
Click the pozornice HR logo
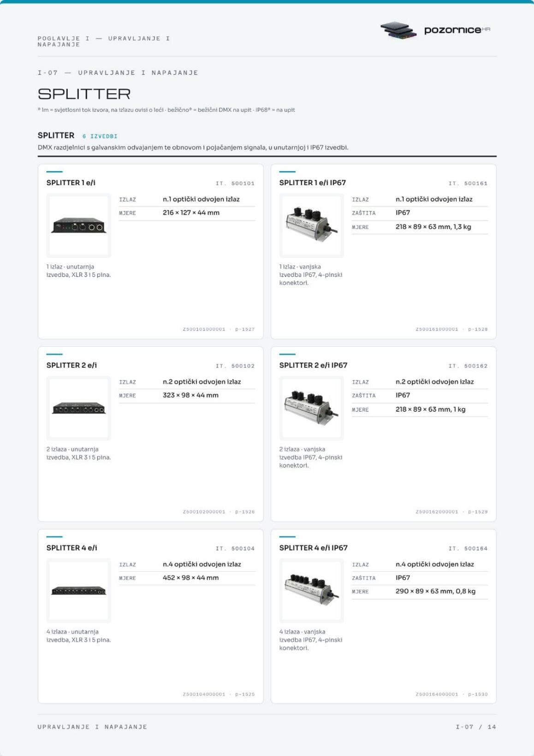[435, 30]
